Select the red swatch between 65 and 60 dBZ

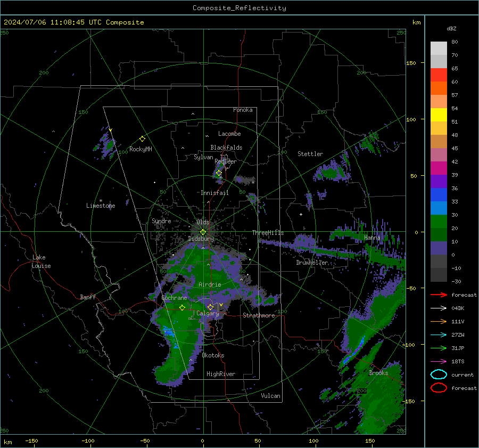pos(439,75)
